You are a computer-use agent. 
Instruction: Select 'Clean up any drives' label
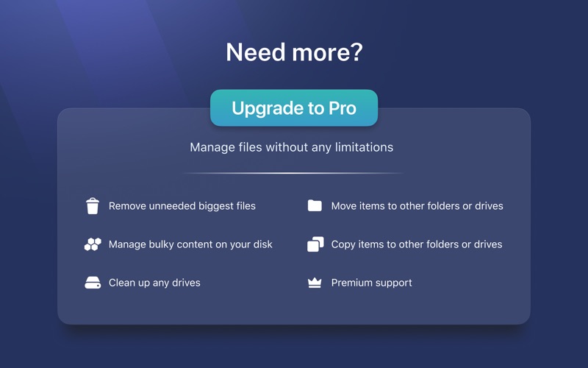tap(154, 283)
